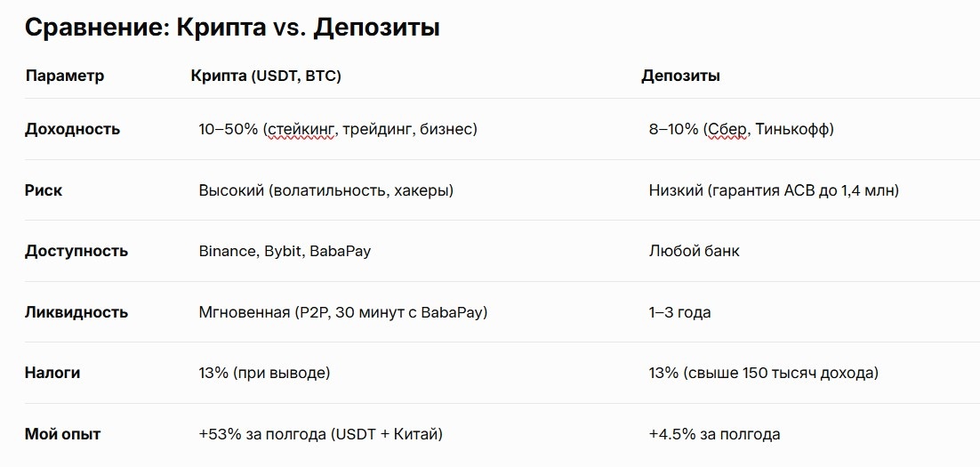Click the 'Доступность' row label
This screenshot has width=980, height=467.
76,252
